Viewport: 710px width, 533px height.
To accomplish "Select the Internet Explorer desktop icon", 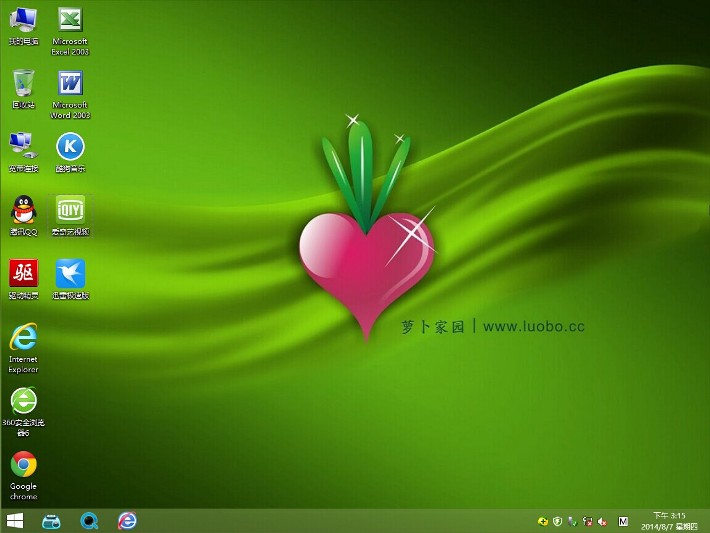I will coord(24,348).
